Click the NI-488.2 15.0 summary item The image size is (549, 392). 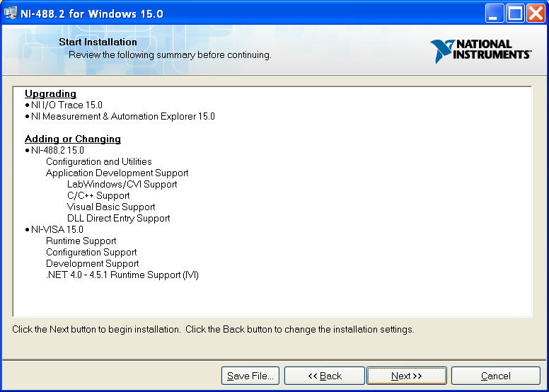click(x=57, y=150)
